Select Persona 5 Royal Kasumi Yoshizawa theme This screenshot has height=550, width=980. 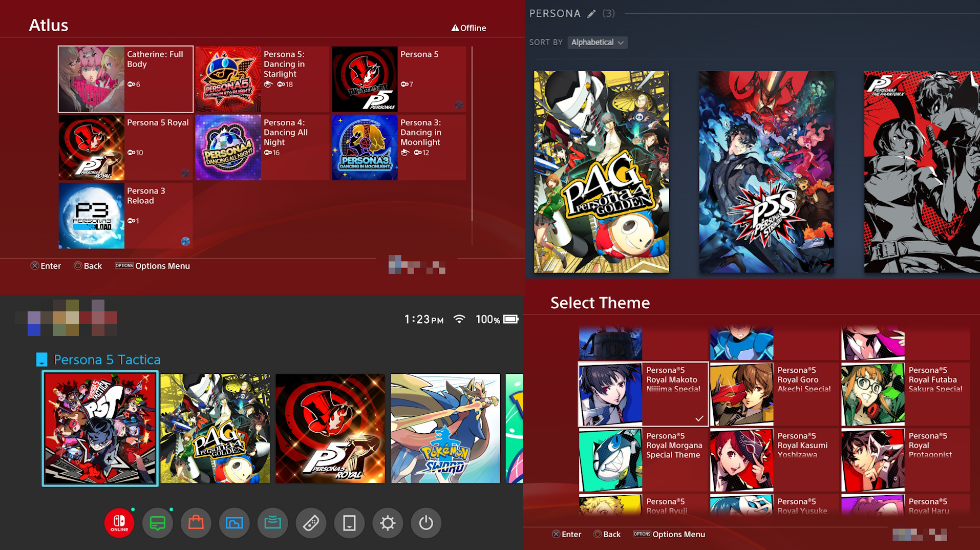point(775,460)
